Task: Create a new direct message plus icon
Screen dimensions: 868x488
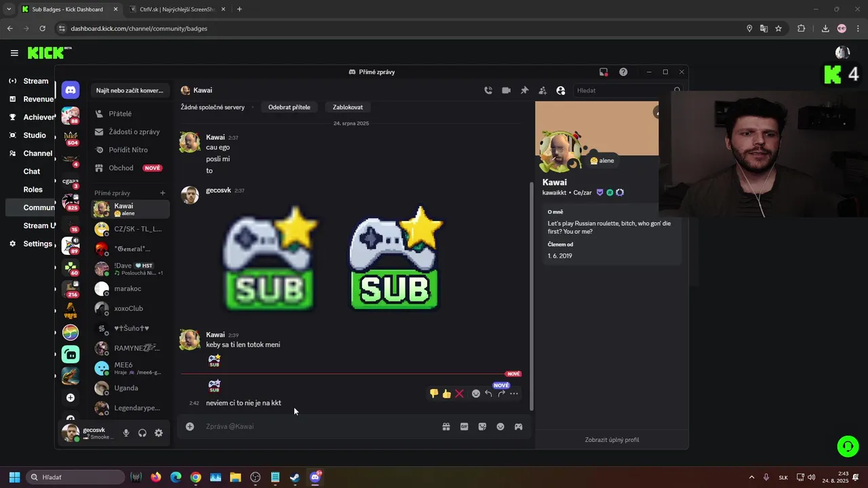Action: pyautogui.click(x=163, y=193)
